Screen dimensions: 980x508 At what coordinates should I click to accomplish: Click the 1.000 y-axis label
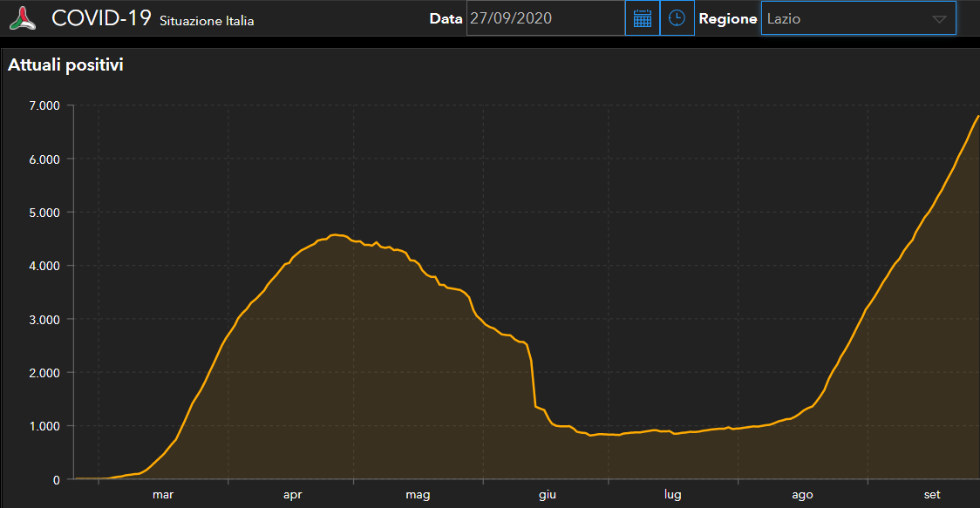click(44, 426)
